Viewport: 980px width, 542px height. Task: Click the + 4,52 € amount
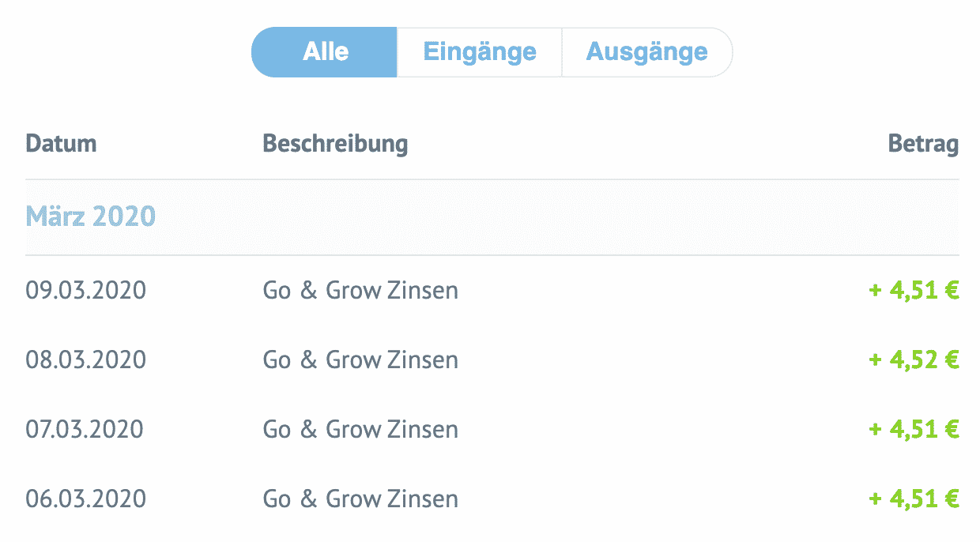[914, 359]
